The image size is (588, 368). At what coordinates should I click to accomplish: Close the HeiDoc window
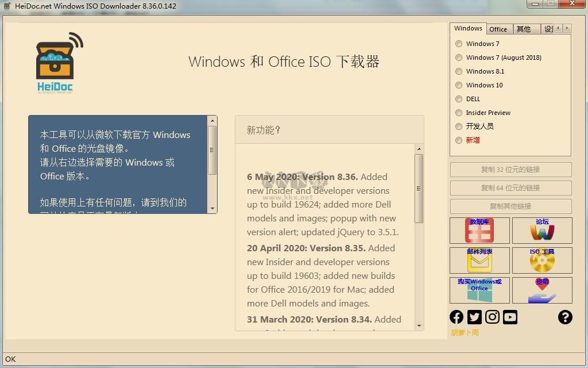tap(572, 4)
